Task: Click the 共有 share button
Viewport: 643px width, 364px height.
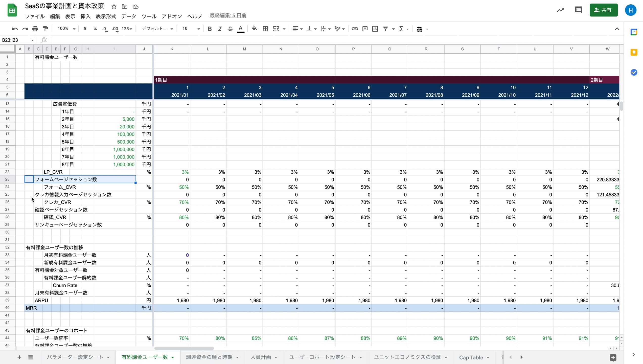Action: [604, 10]
